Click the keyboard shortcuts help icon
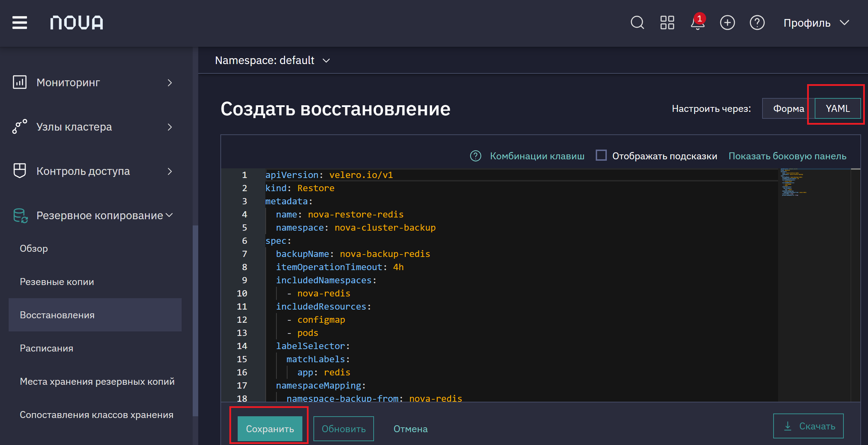This screenshot has width=868, height=445. tap(476, 156)
